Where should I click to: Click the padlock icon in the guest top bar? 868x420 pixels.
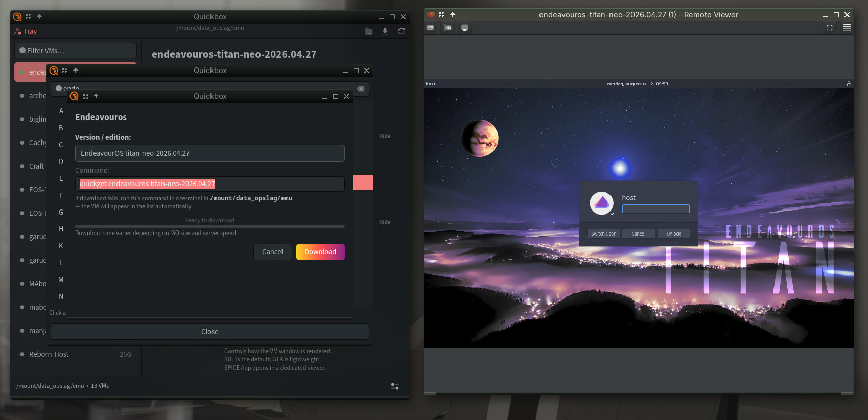pyautogui.click(x=849, y=84)
